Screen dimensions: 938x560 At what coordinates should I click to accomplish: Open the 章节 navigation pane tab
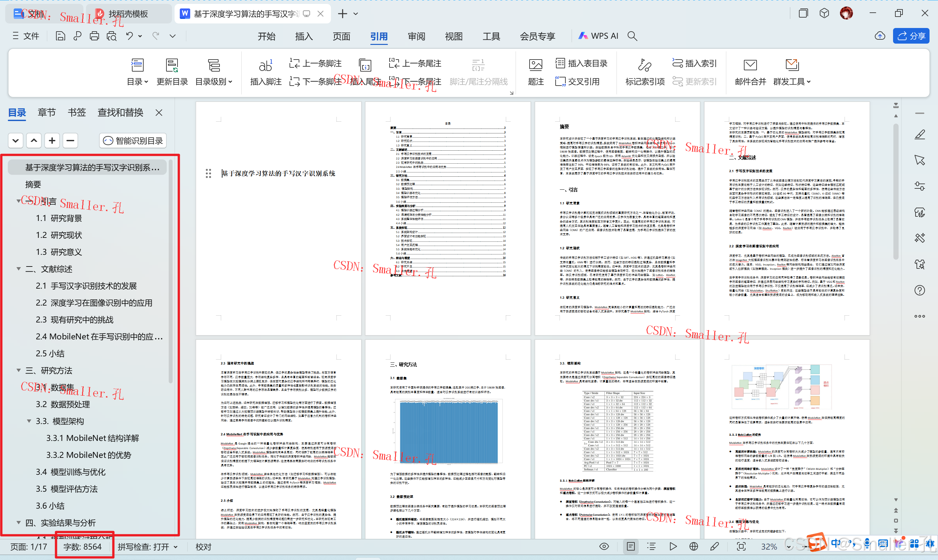point(47,113)
